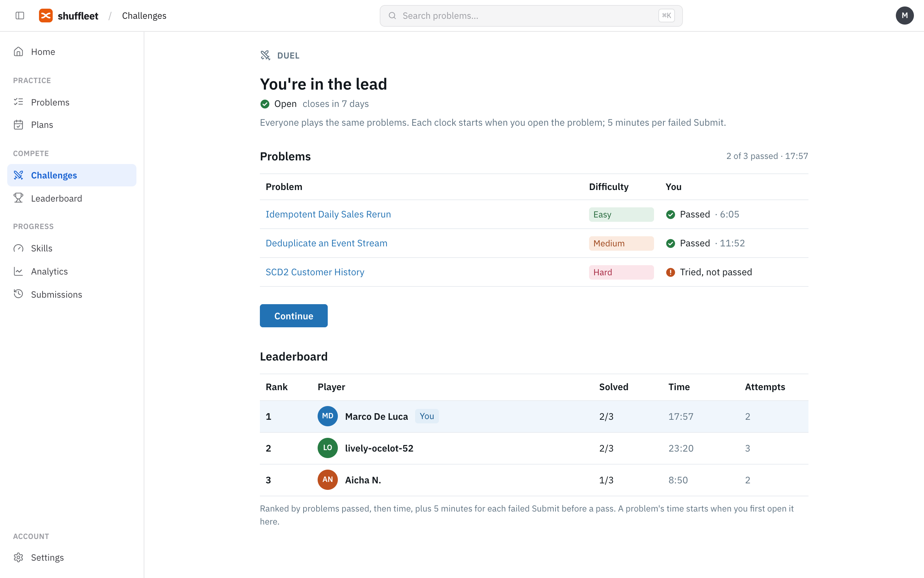Click the DUEL swords icon above heading

pos(265,55)
